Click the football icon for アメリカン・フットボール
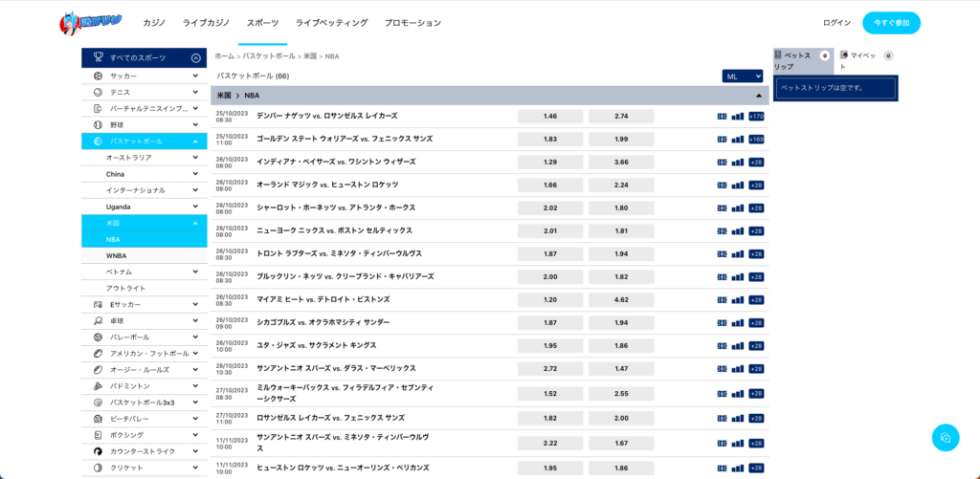 [x=99, y=353]
